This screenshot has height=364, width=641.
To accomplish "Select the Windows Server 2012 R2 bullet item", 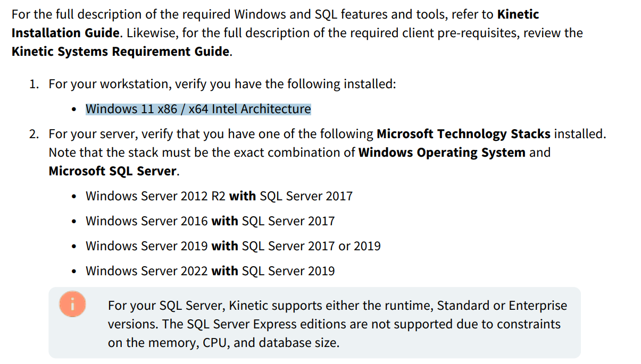I will click(219, 196).
